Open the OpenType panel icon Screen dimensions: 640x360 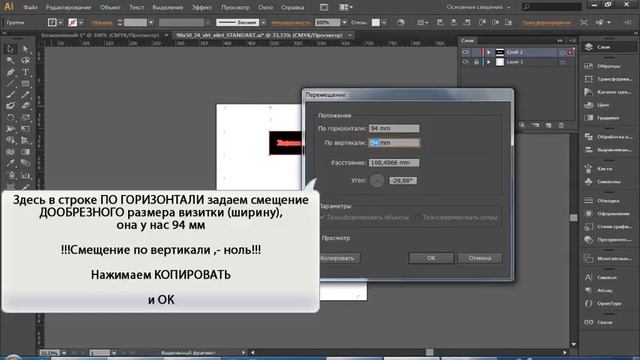588,303
